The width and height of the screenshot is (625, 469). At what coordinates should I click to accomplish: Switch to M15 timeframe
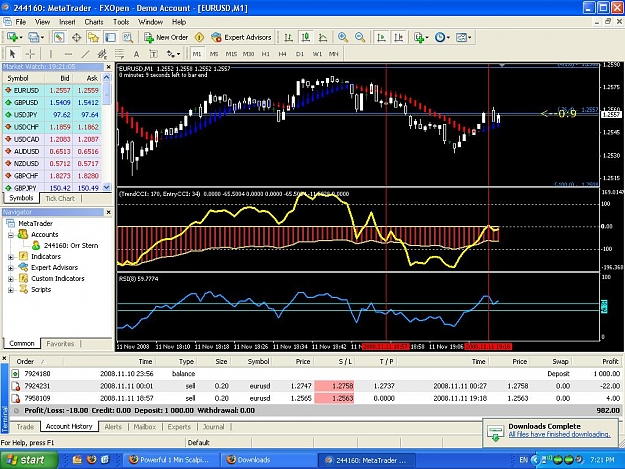[x=231, y=54]
